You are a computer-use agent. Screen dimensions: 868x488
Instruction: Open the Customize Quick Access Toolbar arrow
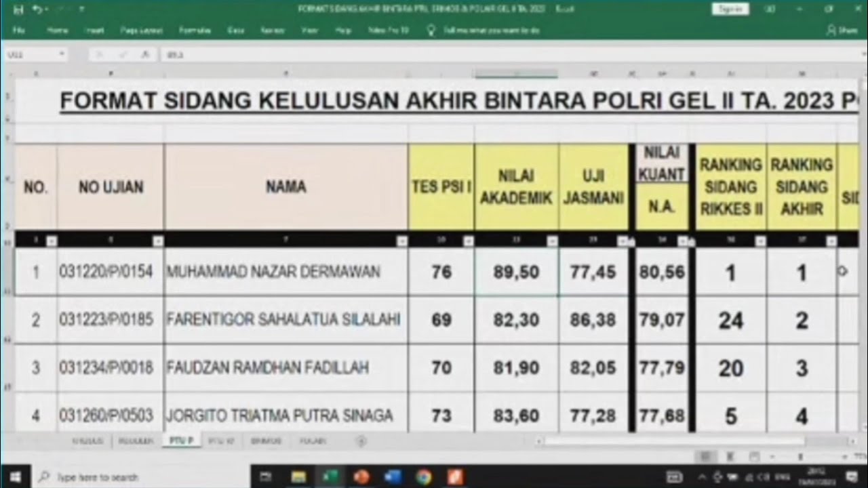[x=81, y=9]
